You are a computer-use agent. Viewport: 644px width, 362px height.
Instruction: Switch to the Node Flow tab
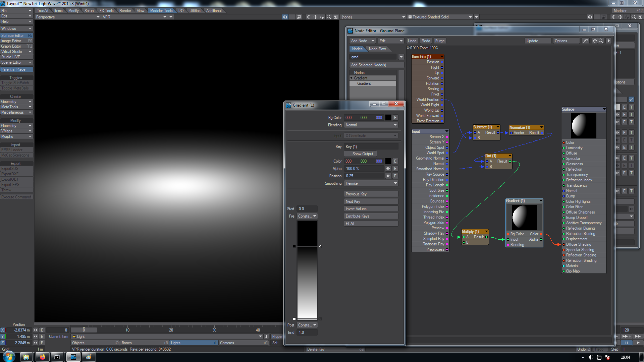377,49
